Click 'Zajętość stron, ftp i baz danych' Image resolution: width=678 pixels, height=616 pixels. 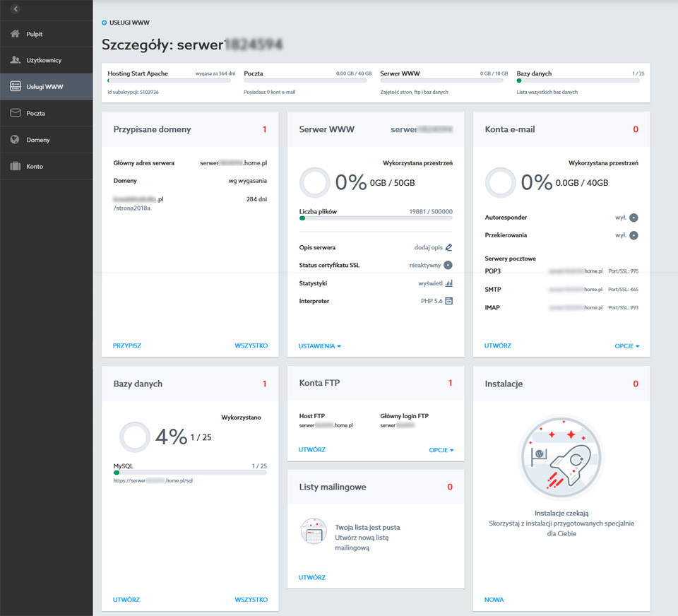[415, 92]
